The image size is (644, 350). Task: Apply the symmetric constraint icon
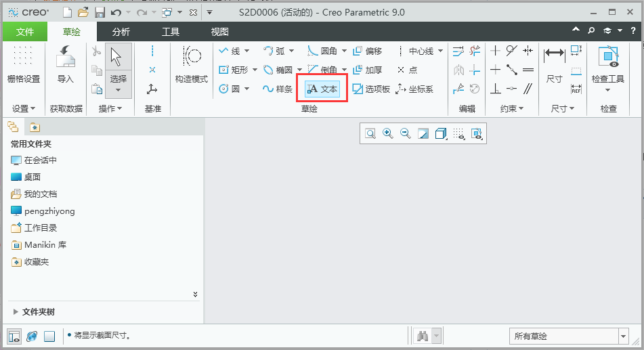click(x=528, y=51)
